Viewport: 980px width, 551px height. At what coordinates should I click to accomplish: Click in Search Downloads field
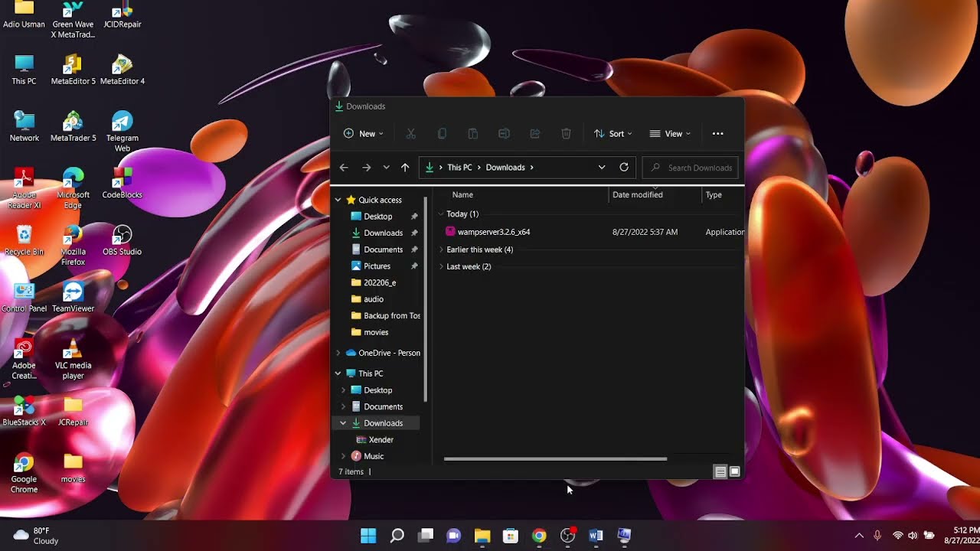point(692,168)
